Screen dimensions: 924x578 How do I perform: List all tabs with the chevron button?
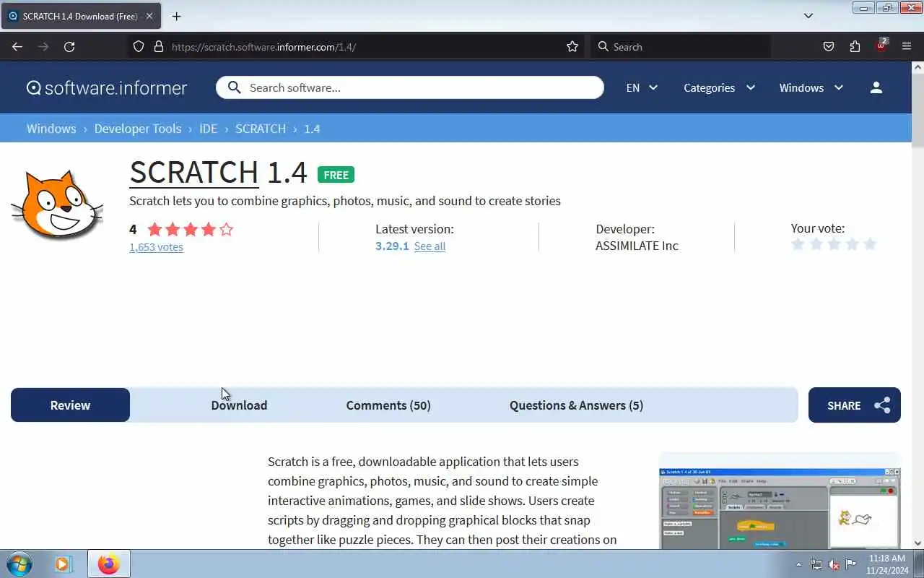808,16
